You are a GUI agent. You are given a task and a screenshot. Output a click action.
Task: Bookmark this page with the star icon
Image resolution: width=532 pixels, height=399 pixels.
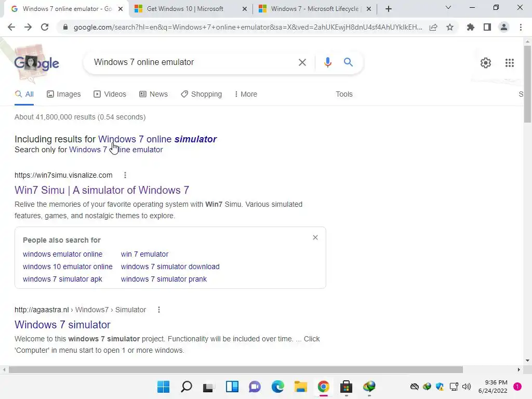click(x=450, y=27)
